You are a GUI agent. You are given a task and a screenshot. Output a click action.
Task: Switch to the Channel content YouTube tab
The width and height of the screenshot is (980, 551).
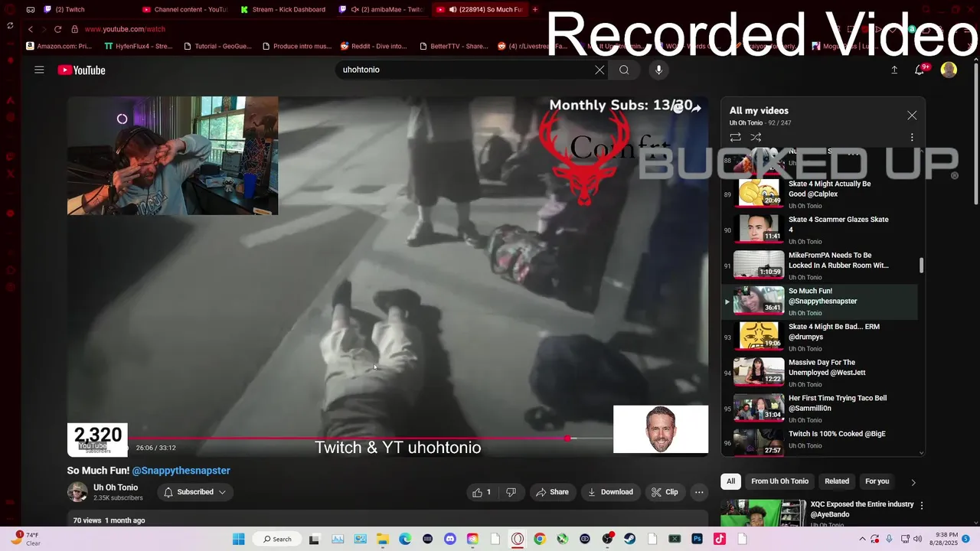(186, 9)
